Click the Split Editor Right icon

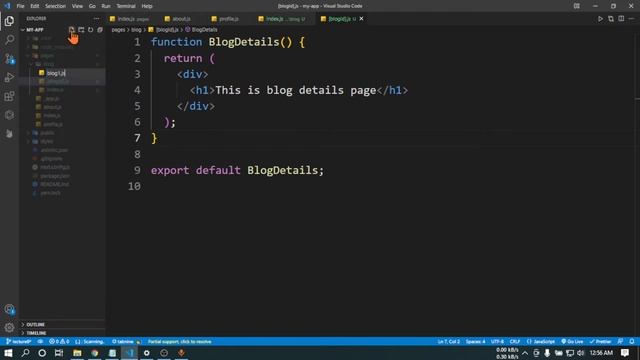pyautogui.click(x=621, y=19)
